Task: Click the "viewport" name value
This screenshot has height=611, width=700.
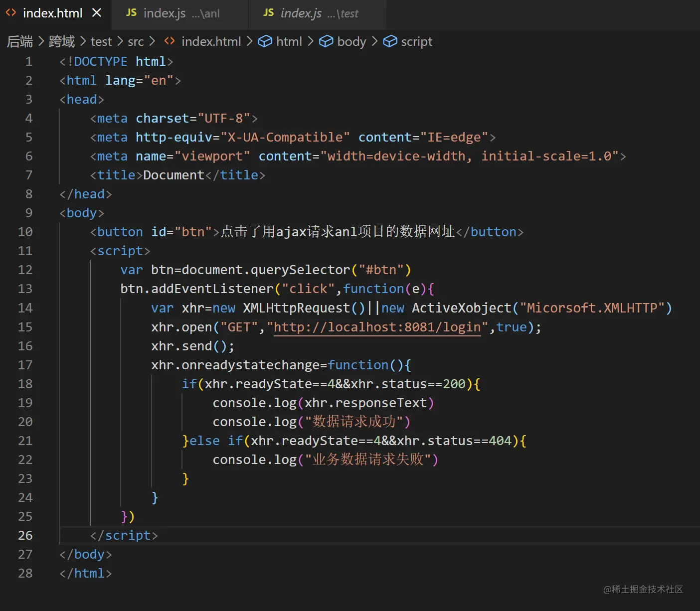Action: pyautogui.click(x=212, y=156)
